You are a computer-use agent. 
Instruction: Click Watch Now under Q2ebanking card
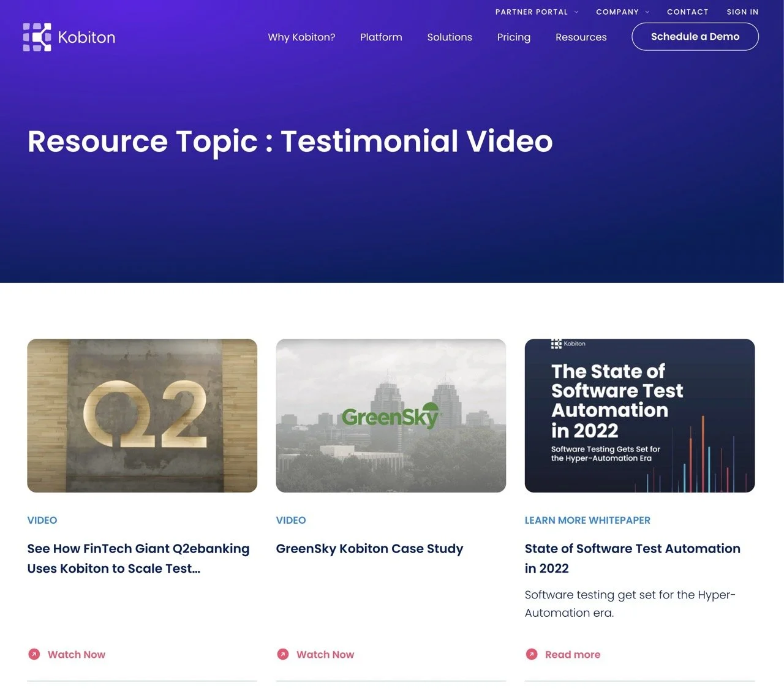[x=77, y=654]
